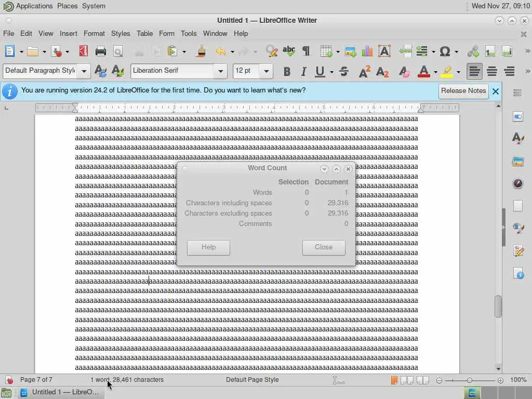The height and width of the screenshot is (399, 532).
Task: Toggle Center Horizontally alignment
Action: [492, 72]
